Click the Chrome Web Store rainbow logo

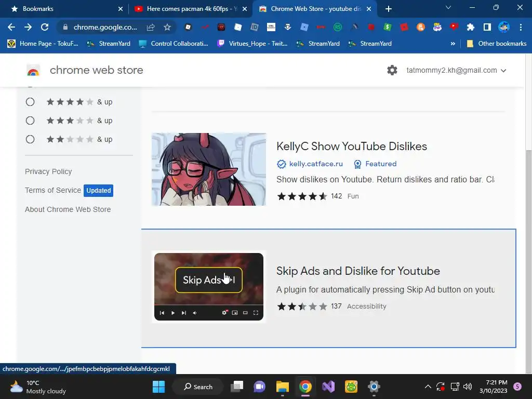coord(33,71)
